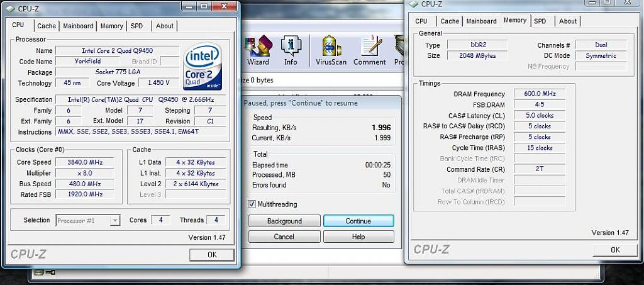Click Memory tab in right CPU-Z window
This screenshot has width=644, height=285.
point(515,20)
